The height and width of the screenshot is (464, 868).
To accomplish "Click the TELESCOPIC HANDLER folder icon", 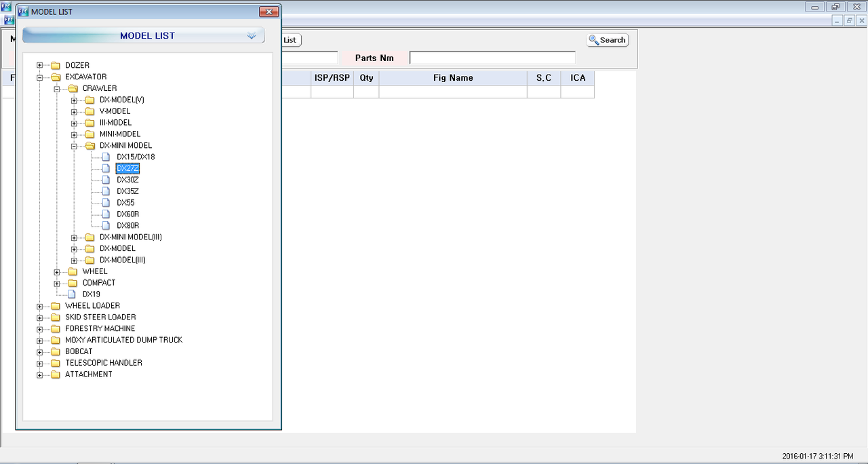I will click(x=55, y=363).
